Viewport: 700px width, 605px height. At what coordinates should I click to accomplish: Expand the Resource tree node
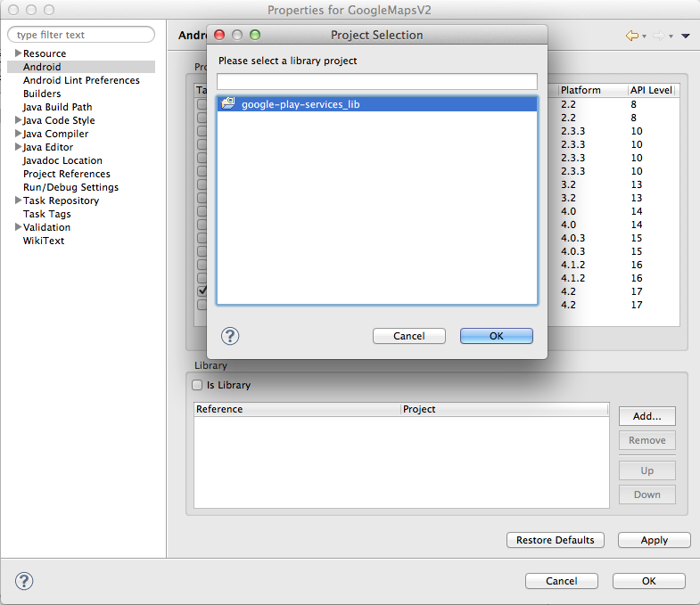click(18, 53)
